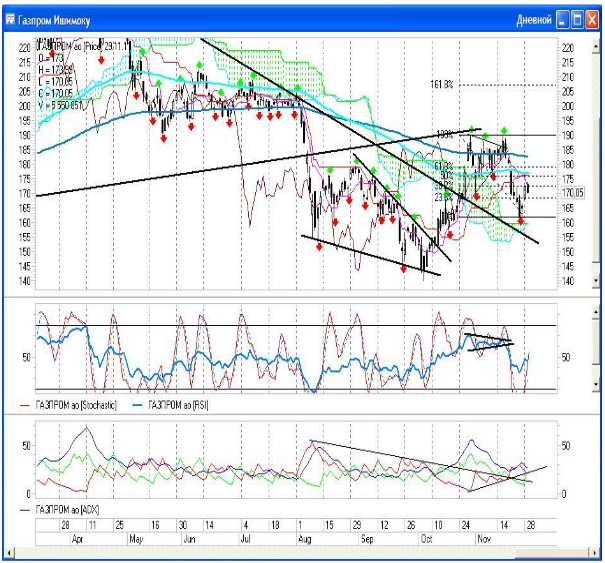Click the price panel vertical scrollbar thumb
This screenshot has height=563, width=605.
[596, 189]
